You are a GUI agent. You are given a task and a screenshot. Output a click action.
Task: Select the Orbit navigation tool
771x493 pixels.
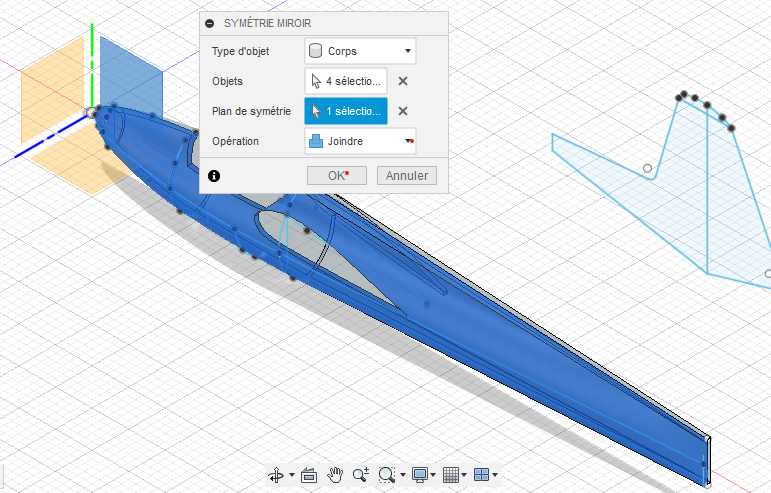click(276, 475)
